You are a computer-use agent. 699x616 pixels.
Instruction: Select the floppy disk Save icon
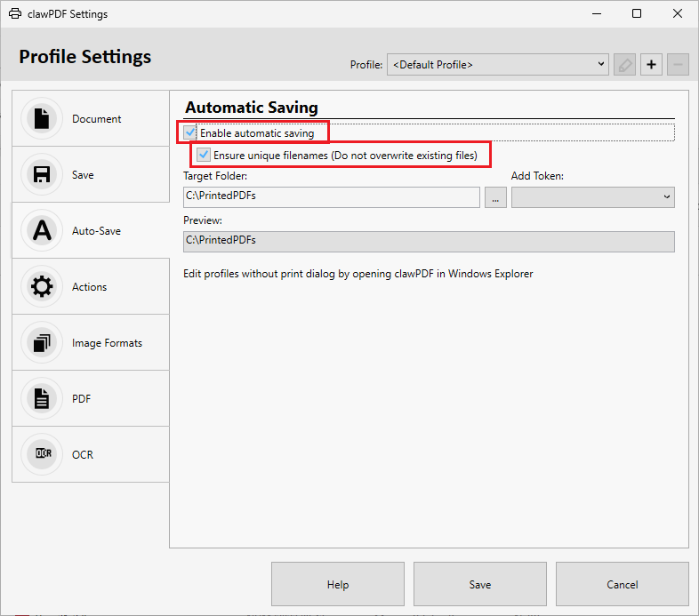click(42, 175)
